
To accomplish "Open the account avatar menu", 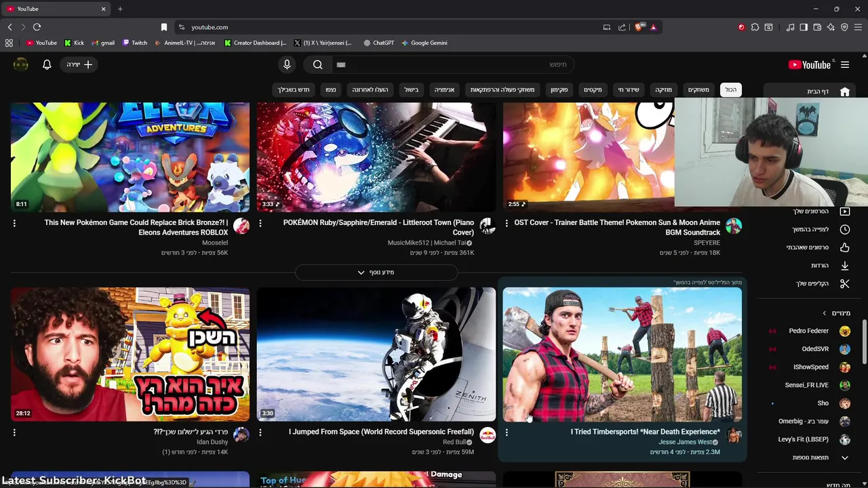I will [x=21, y=64].
